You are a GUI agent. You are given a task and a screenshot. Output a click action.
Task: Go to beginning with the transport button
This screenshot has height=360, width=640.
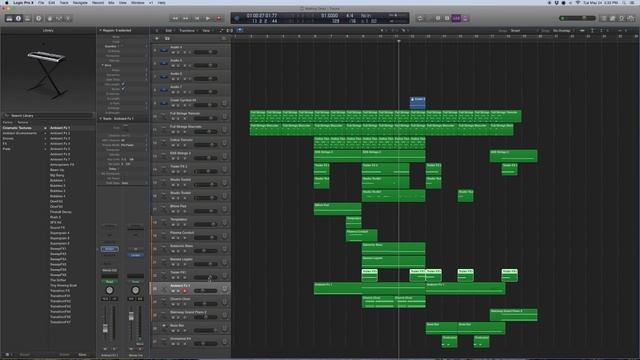[x=197, y=18]
